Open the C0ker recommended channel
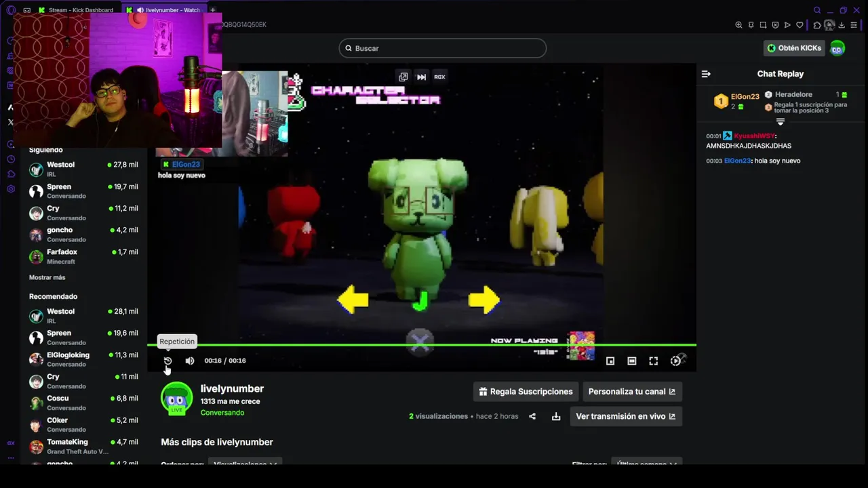This screenshot has height=488, width=868. [83, 424]
